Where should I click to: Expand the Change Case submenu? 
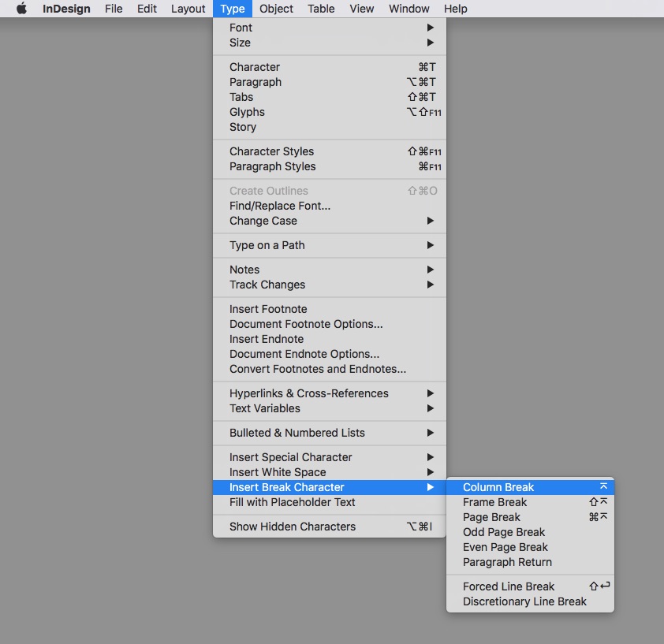click(263, 221)
